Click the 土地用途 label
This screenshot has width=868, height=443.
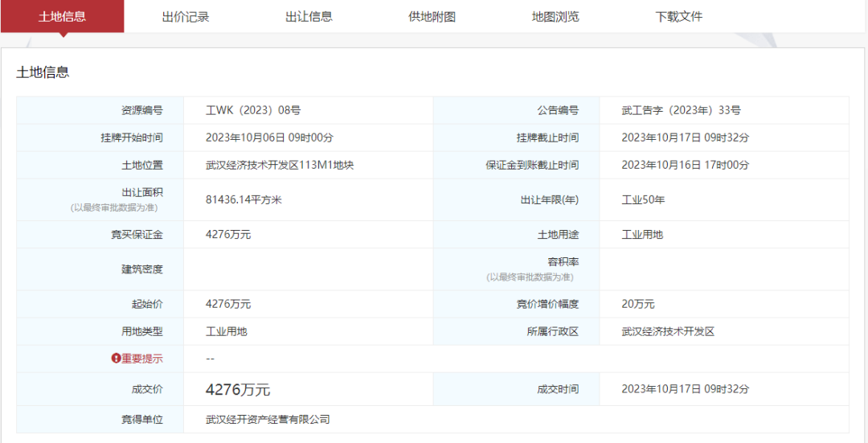click(x=558, y=235)
